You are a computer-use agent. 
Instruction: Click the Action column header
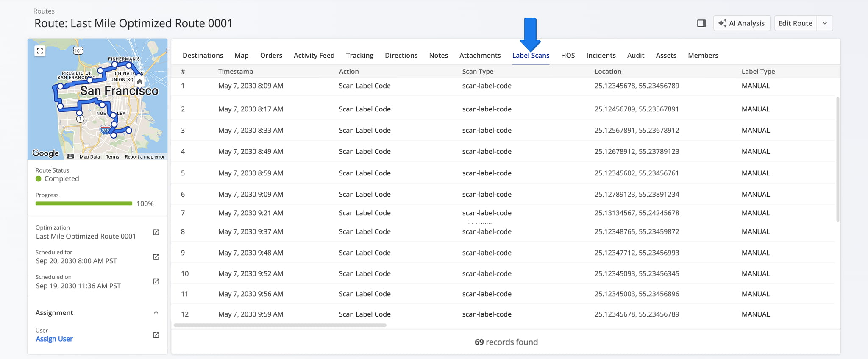click(x=349, y=71)
